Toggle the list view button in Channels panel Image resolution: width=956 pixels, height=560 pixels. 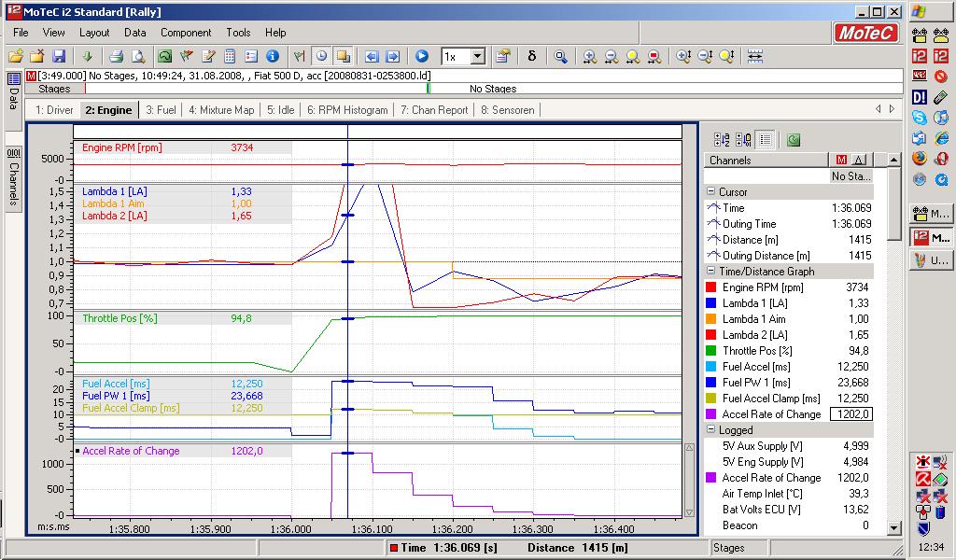coord(766,140)
